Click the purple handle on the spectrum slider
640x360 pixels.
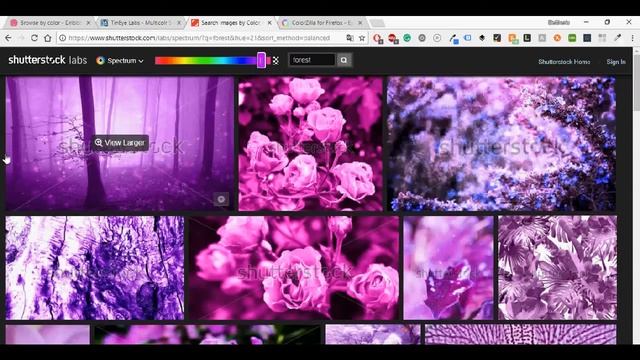click(x=261, y=60)
